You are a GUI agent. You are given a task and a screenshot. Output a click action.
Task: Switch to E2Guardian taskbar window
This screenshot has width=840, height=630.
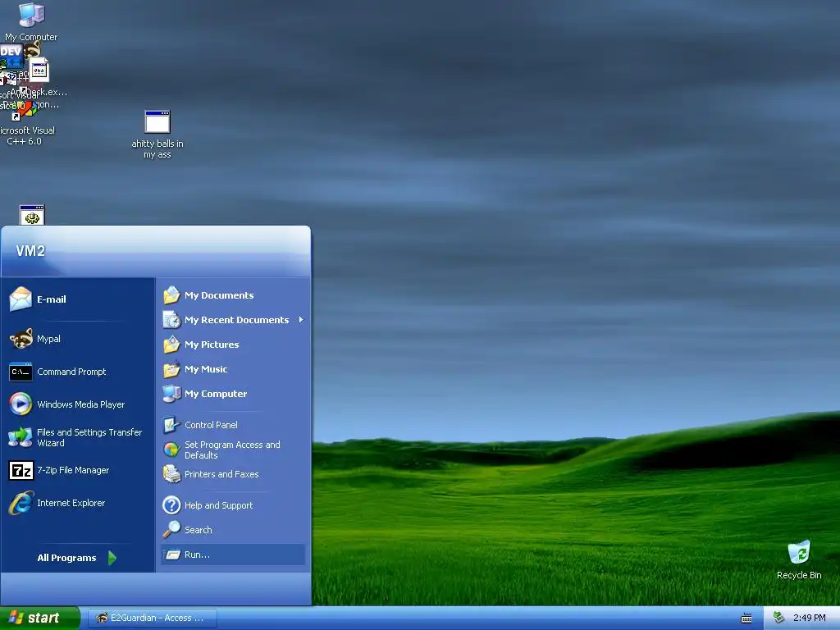[151, 618]
